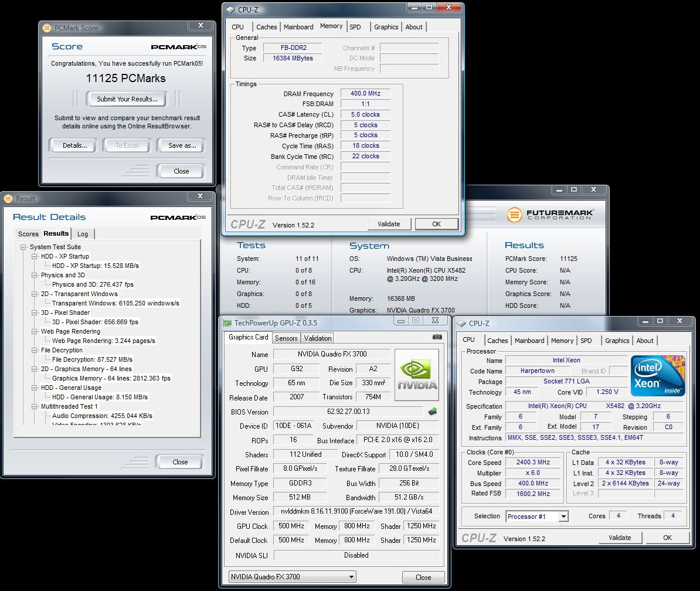Click the Core Speed 2400.3 MHz field
This screenshot has height=591, width=700.
click(533, 462)
